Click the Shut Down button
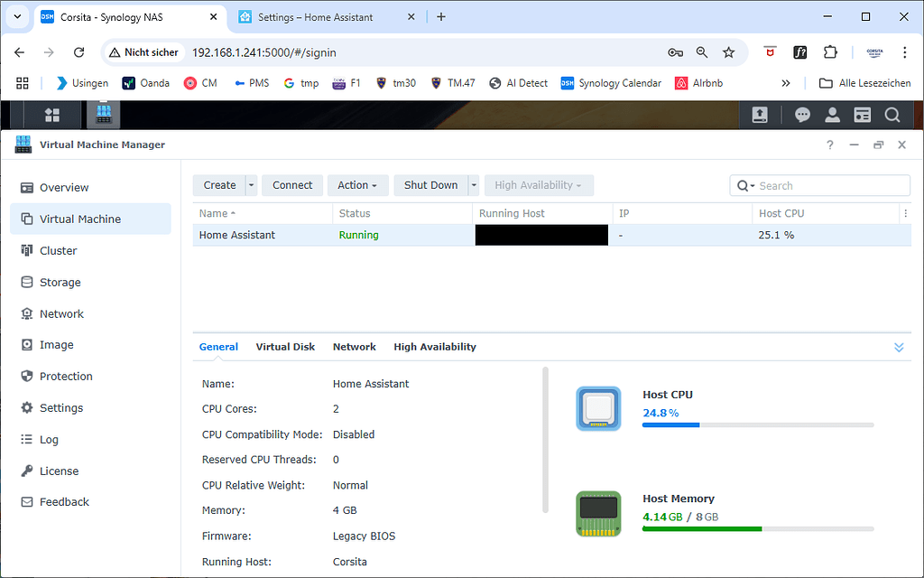 430,185
